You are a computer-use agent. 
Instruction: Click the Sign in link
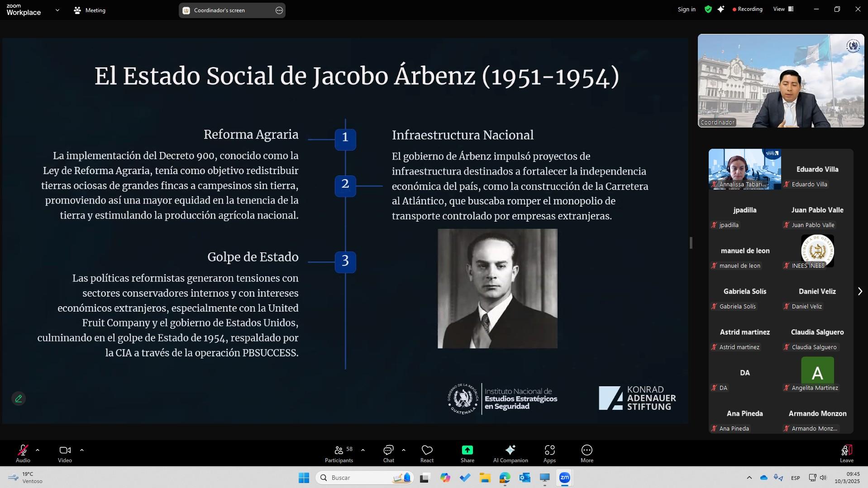point(686,9)
